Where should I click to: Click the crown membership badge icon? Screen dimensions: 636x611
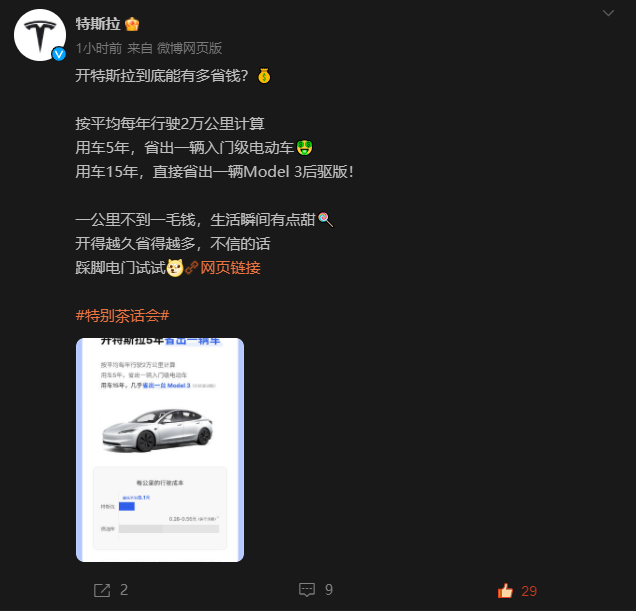(x=132, y=24)
